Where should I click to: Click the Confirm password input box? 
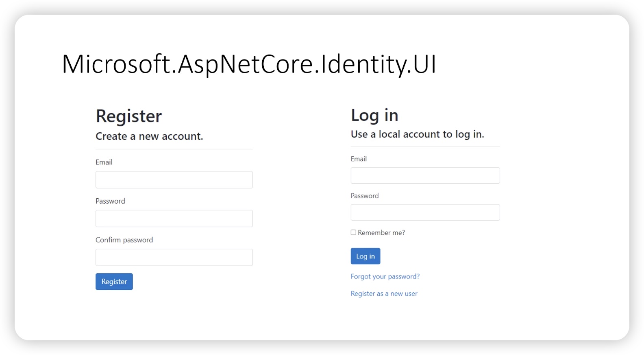pos(174,257)
